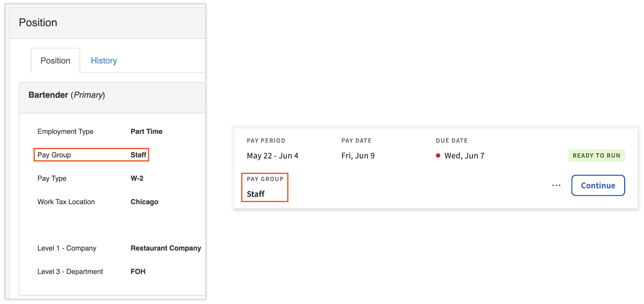Click the Position panel title
The height and width of the screenshot is (304, 644).
pyautogui.click(x=38, y=22)
